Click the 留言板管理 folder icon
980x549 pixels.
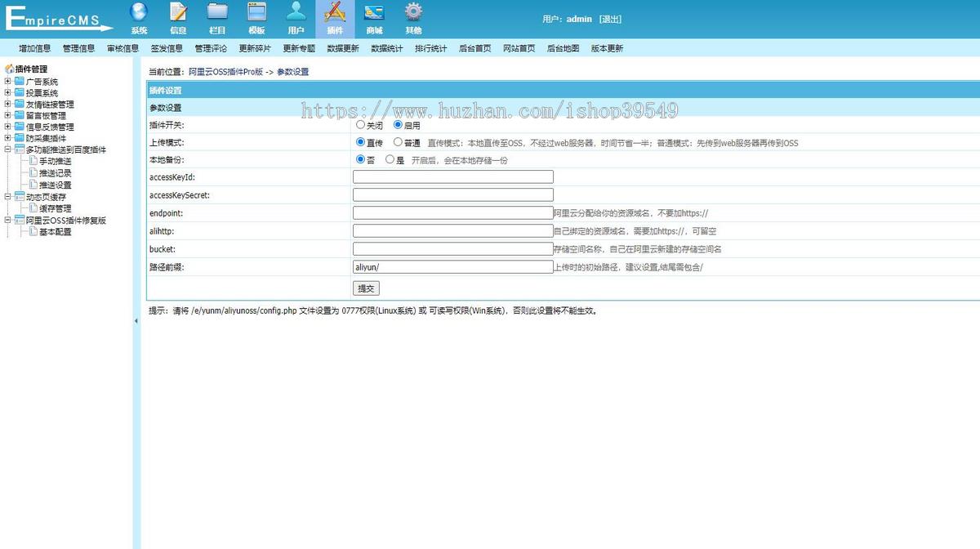pos(20,116)
